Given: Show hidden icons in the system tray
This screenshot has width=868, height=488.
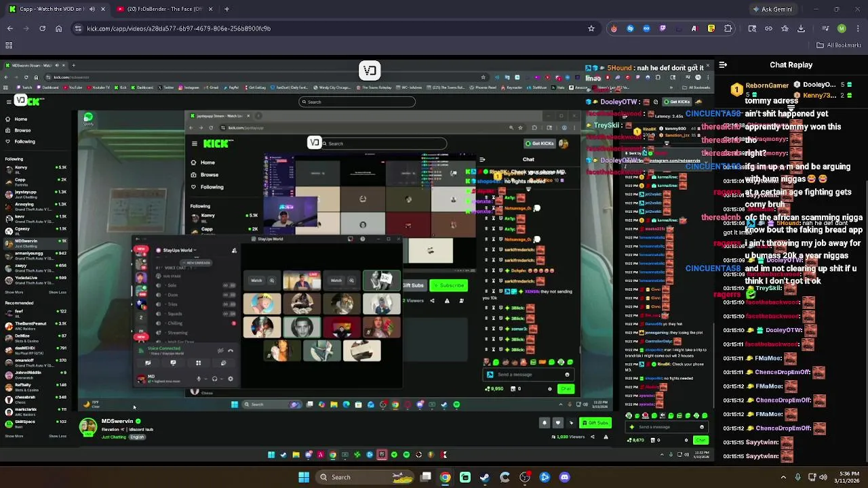Looking at the screenshot, I should click(783, 477).
